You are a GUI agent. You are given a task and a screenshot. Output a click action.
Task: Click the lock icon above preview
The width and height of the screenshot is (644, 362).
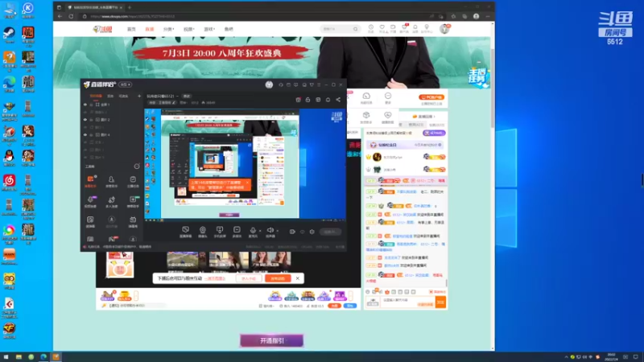pos(308,100)
